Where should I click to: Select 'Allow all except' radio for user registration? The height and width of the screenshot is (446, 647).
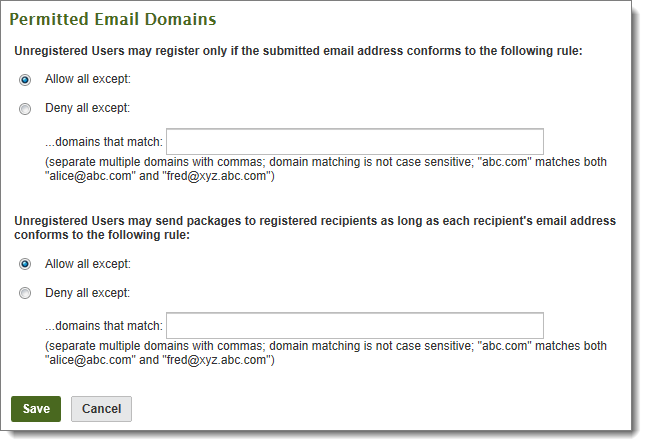(x=25, y=80)
